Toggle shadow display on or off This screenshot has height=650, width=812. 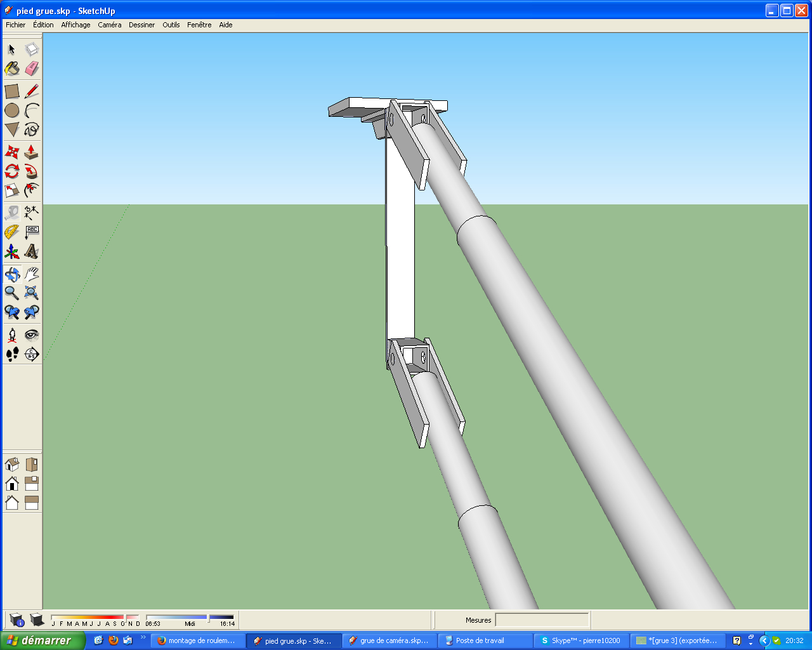37,620
